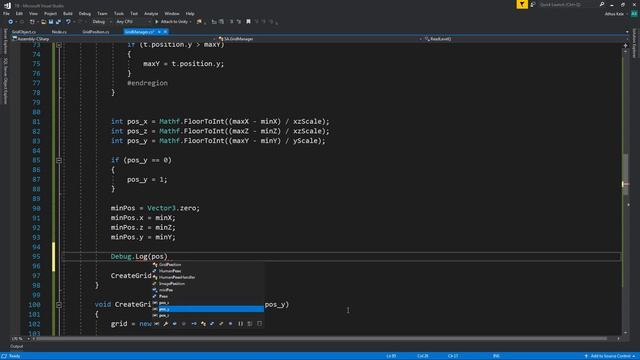Switch to the GridObject.cs tab

coord(24,32)
